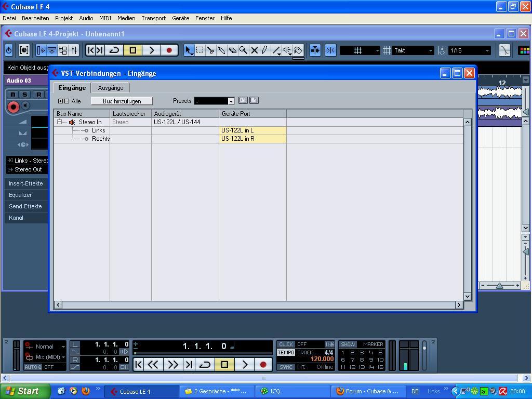
Task: Click the Constrain Delay Compensation power icon
Action: [9, 50]
